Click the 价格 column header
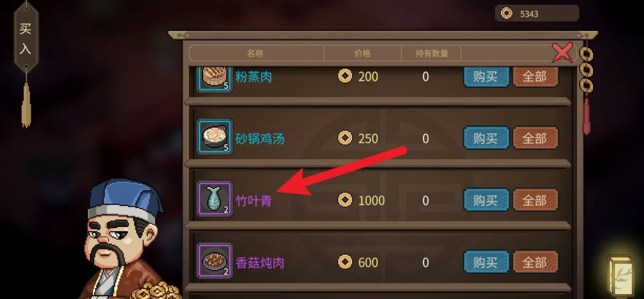Image resolution: width=644 pixels, height=299 pixels. point(362,53)
